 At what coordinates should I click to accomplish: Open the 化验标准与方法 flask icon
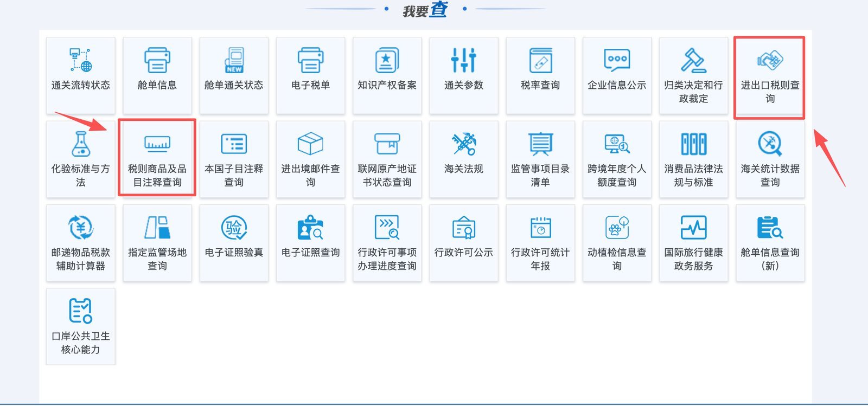[x=80, y=144]
